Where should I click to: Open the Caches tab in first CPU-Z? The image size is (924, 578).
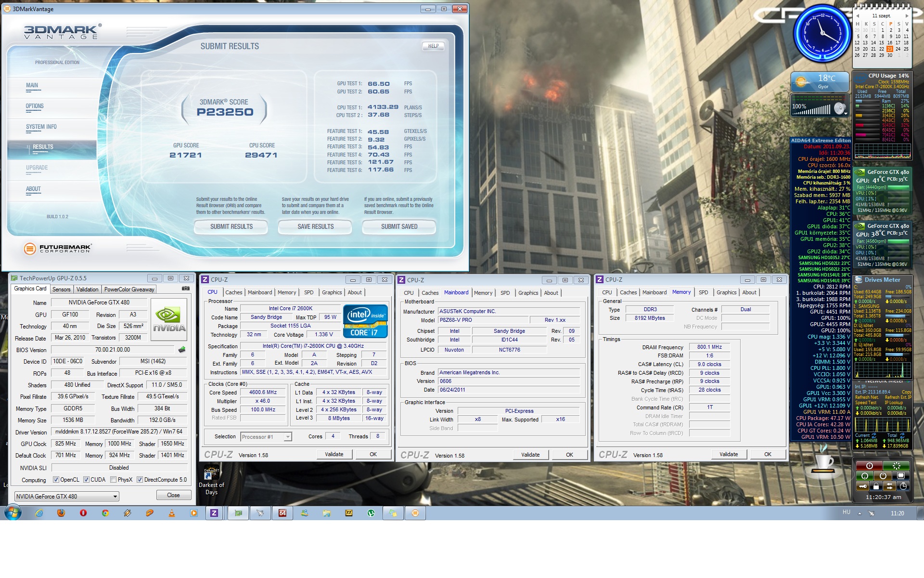[x=234, y=292]
